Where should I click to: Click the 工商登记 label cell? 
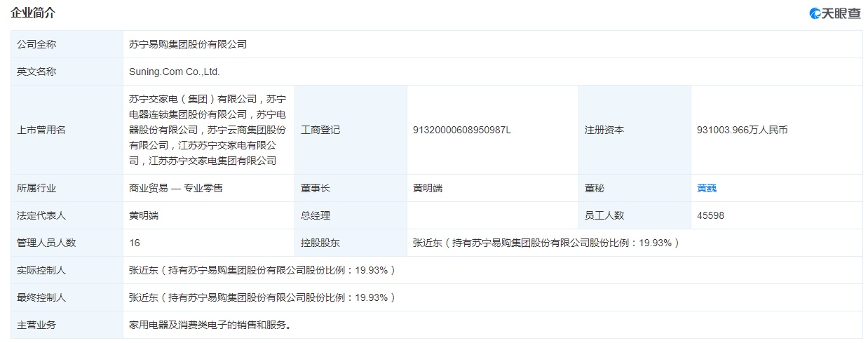pyautogui.click(x=351, y=130)
